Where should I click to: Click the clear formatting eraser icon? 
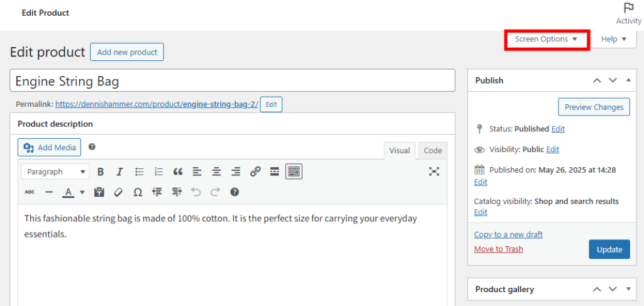118,192
